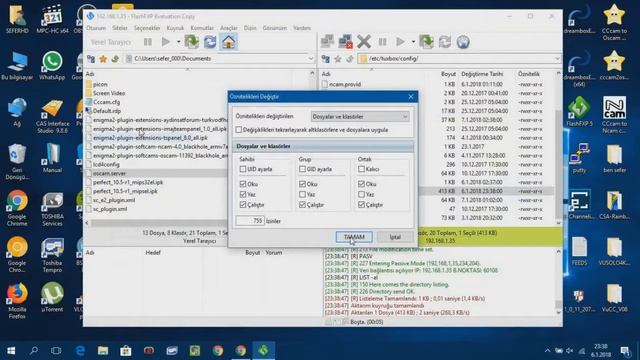This screenshot has width=640, height=360.
Task: Uncheck Ortak Oku permission
Action: (x=361, y=184)
